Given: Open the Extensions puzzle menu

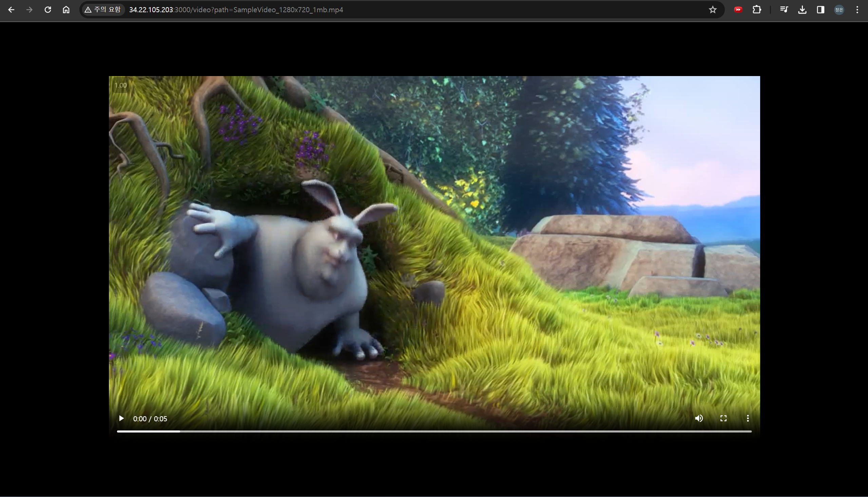Looking at the screenshot, I should click(x=756, y=10).
